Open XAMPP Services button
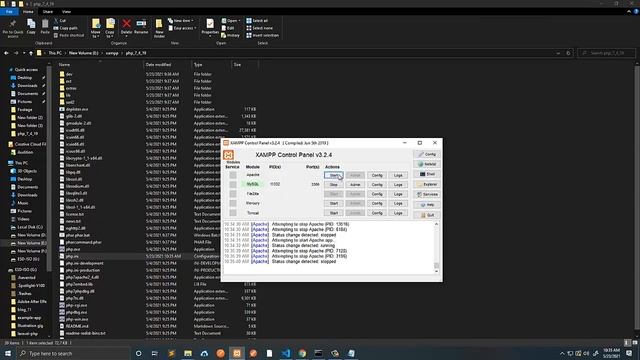 pyautogui.click(x=427, y=194)
